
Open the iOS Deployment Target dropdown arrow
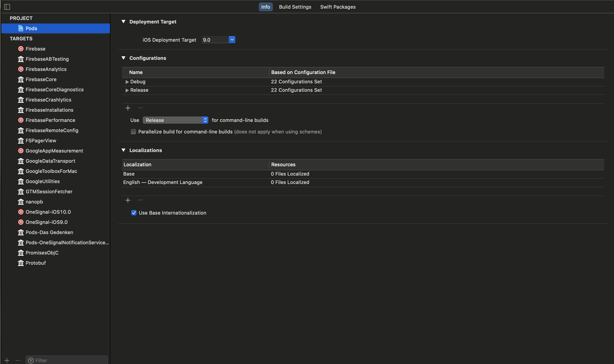[x=232, y=40]
